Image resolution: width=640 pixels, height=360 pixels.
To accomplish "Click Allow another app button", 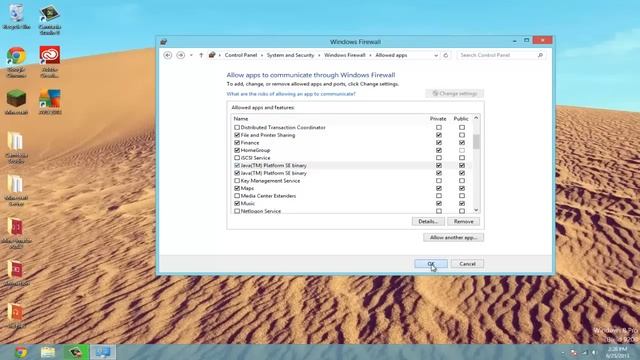I will (453, 238).
